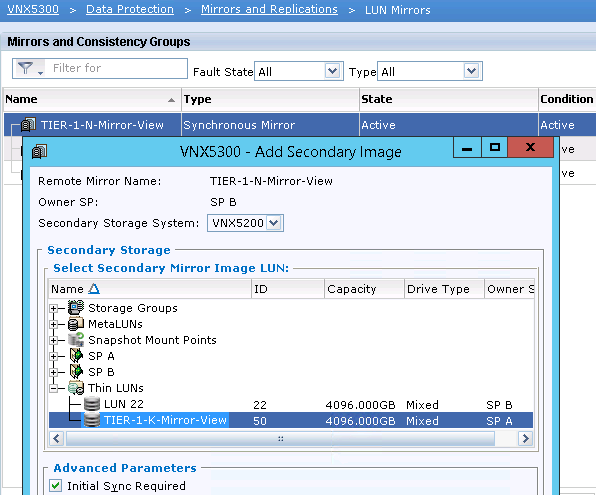Expand the SP B node
596x495 pixels.
54,372
